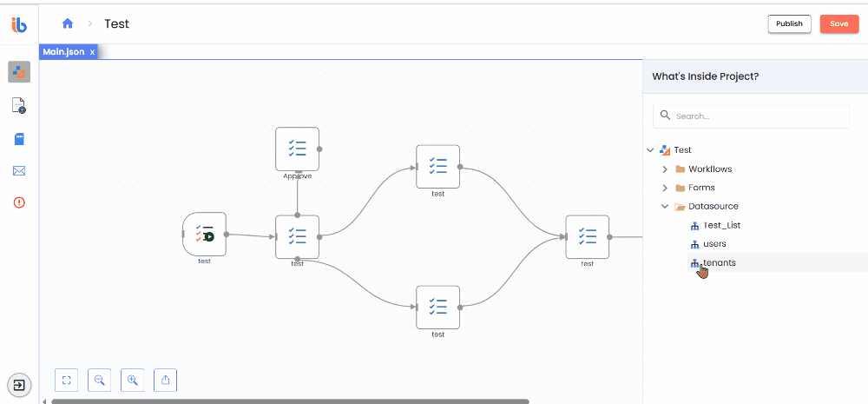Click the ib logo icon
The width and height of the screenshot is (868, 404).
19,24
